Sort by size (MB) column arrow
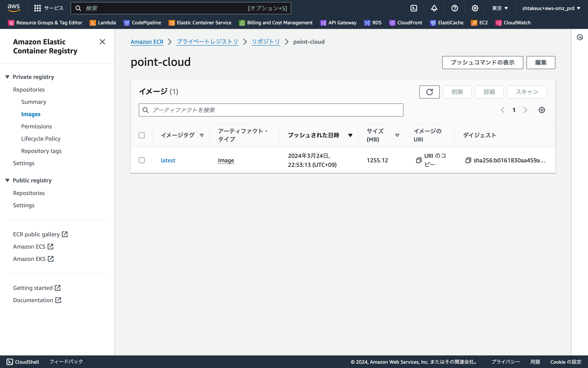This screenshot has height=368, width=588. (x=397, y=135)
